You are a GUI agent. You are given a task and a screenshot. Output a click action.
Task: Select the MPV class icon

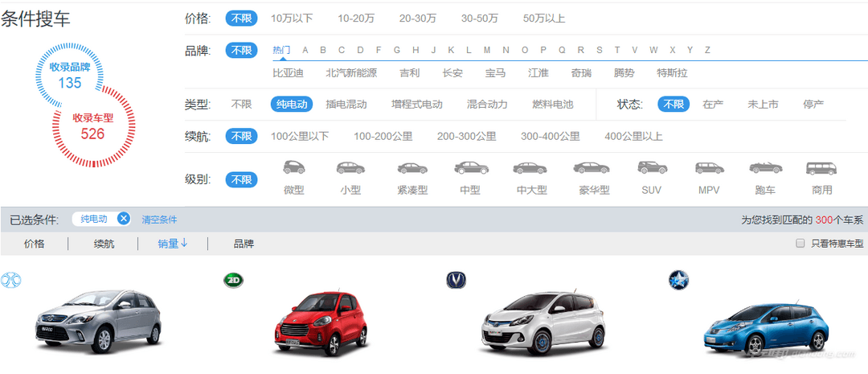tap(710, 168)
